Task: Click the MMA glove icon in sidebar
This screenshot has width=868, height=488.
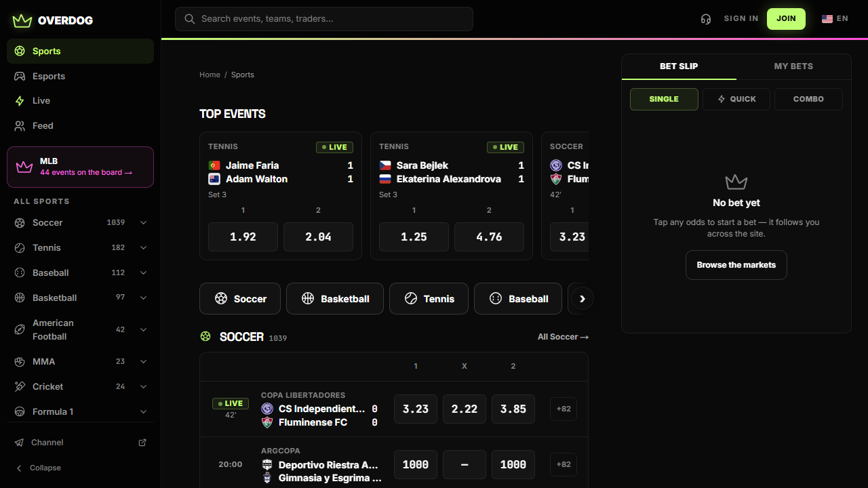Action: [x=20, y=362]
